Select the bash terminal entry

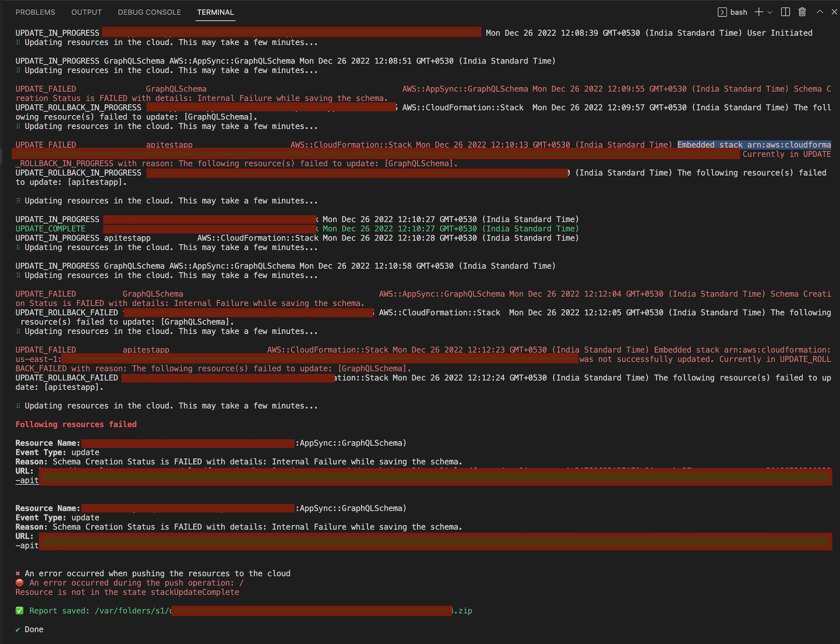(738, 12)
